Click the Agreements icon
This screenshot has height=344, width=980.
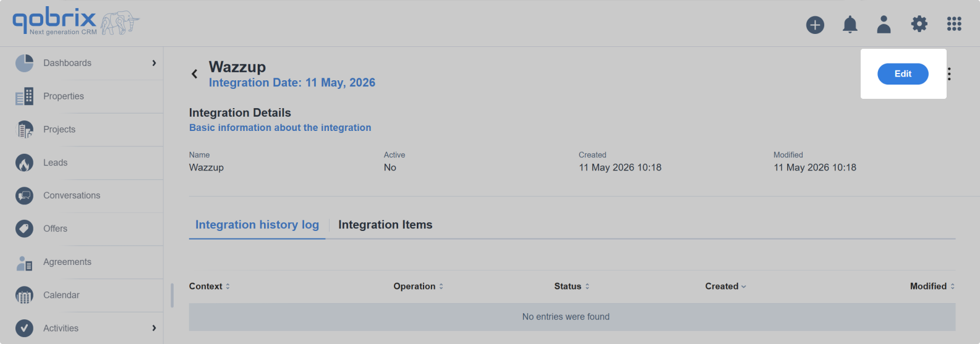[x=24, y=262]
